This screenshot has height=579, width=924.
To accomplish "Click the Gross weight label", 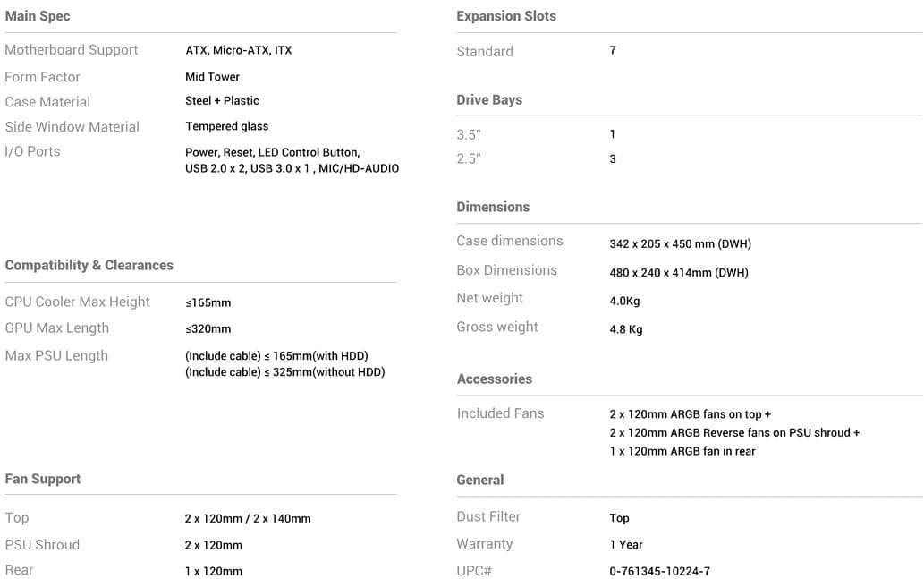I will [x=497, y=327].
